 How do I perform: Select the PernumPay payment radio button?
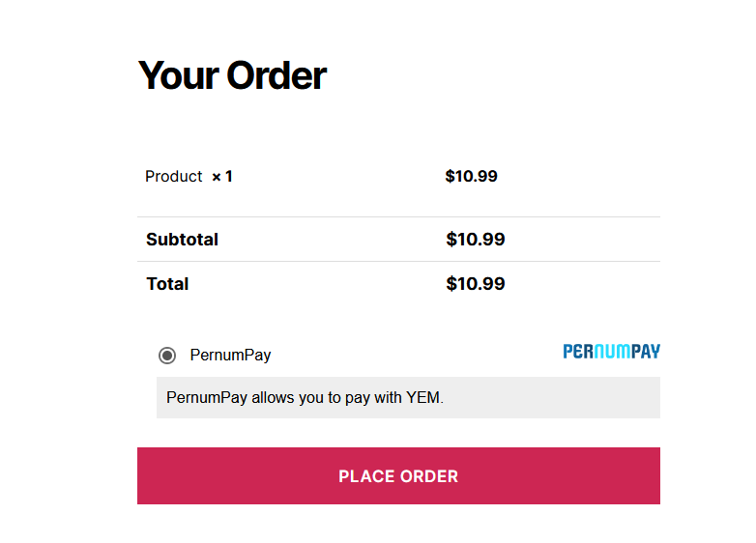point(167,356)
